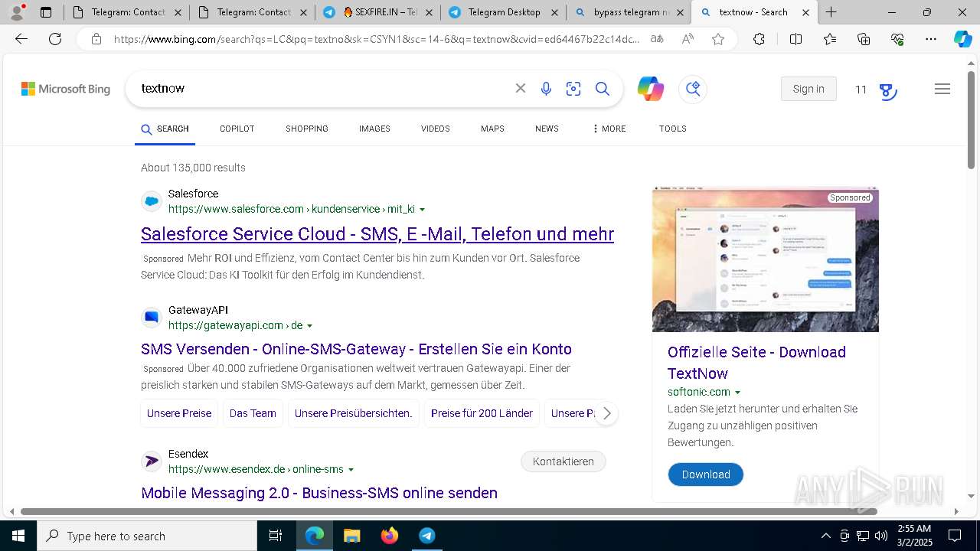Switch to bypass telegram browser tab

[x=629, y=12]
